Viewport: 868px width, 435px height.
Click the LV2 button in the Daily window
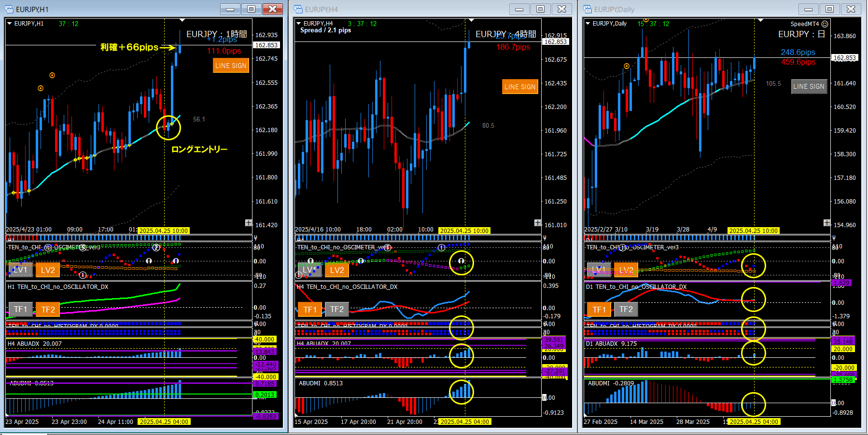tap(626, 270)
